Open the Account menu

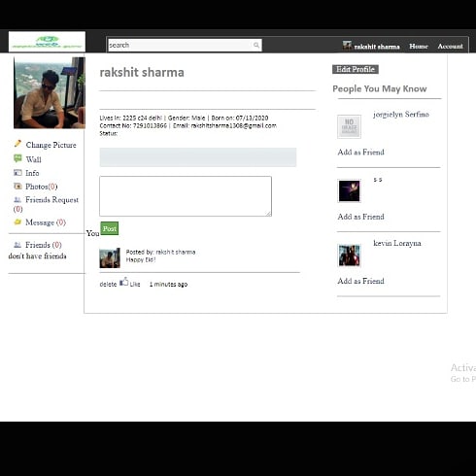(450, 47)
